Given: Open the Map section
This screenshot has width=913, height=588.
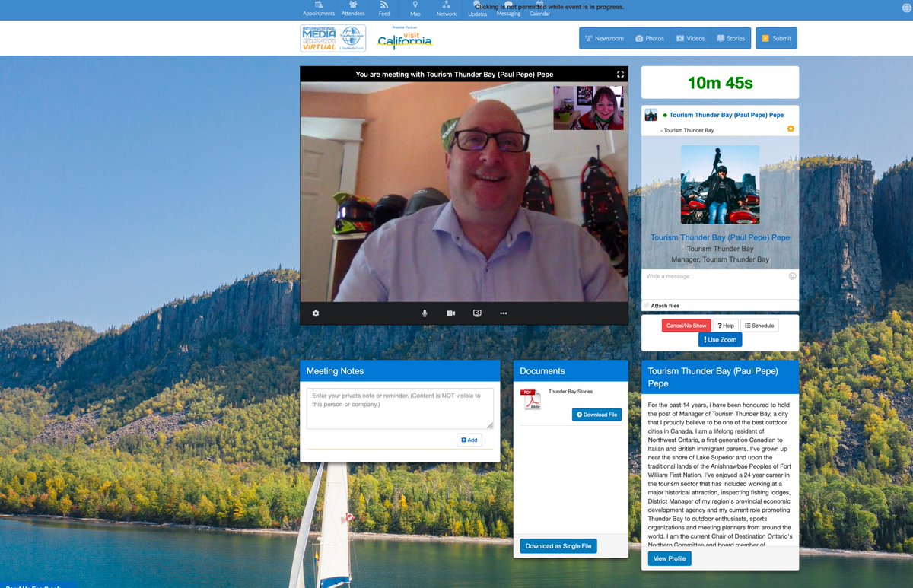Looking at the screenshot, I should (415, 9).
